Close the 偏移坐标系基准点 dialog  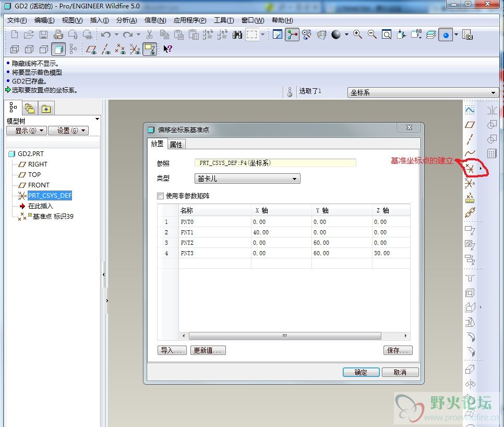409,127
